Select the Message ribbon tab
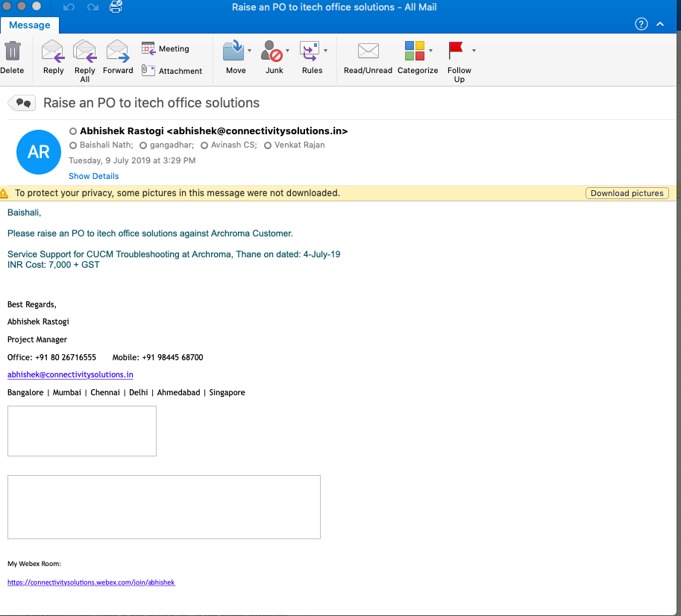The image size is (681, 616). tap(29, 25)
